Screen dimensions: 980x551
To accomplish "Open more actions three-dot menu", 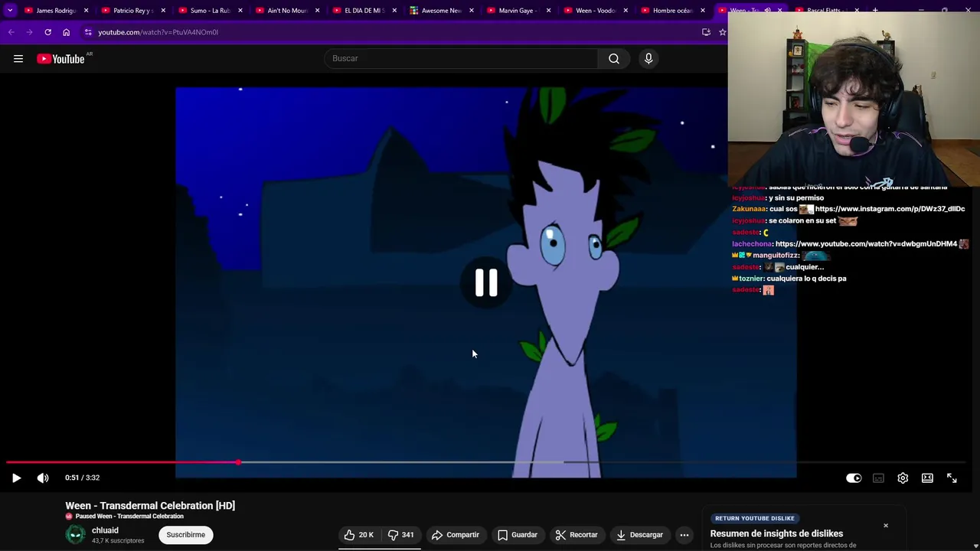I will 684,535.
